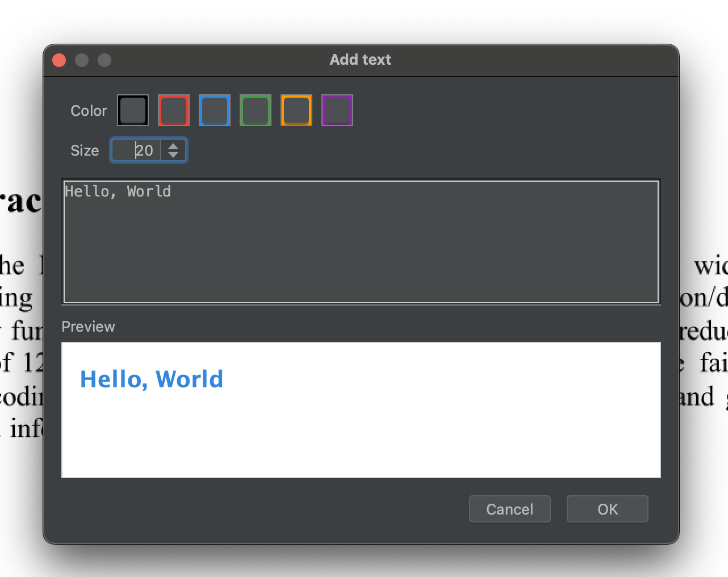
Task: Click the Size label
Action: [85, 150]
